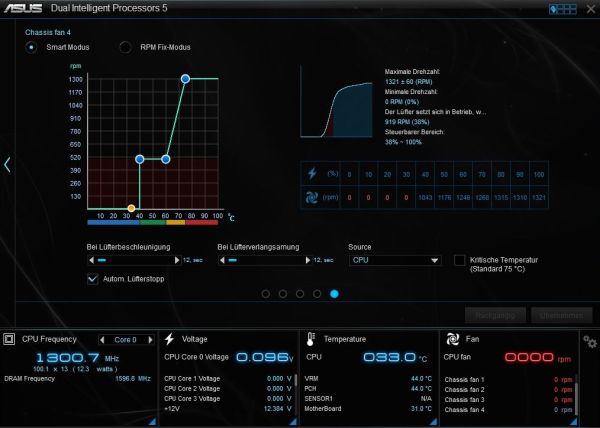Go to third fan page dot
The width and height of the screenshot is (600, 428).
[300, 294]
